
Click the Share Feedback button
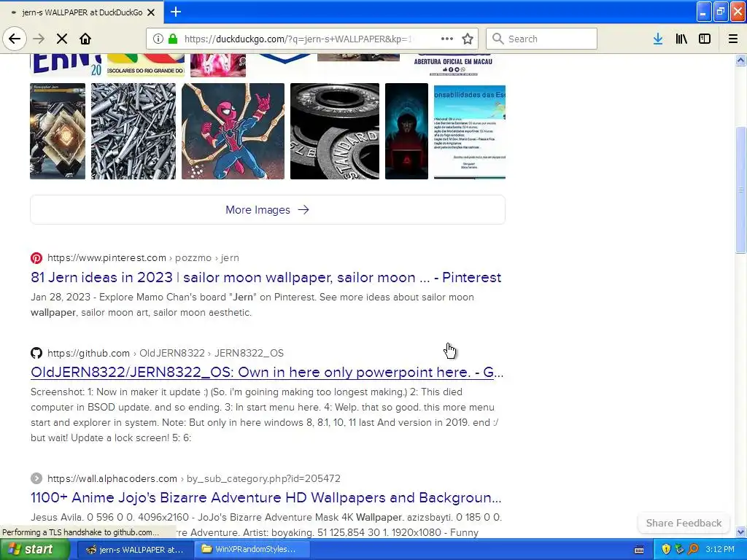point(684,523)
